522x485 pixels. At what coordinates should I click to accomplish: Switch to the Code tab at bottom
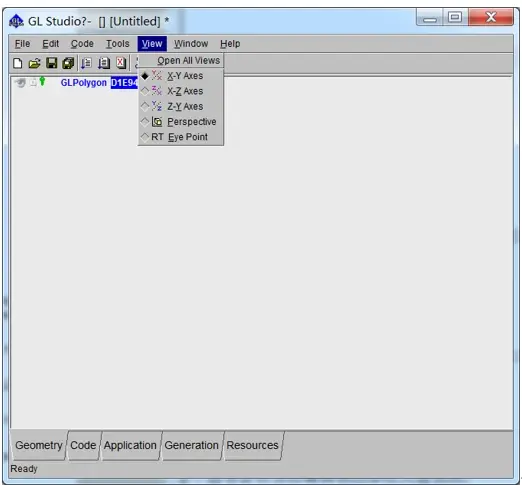[x=83, y=445]
